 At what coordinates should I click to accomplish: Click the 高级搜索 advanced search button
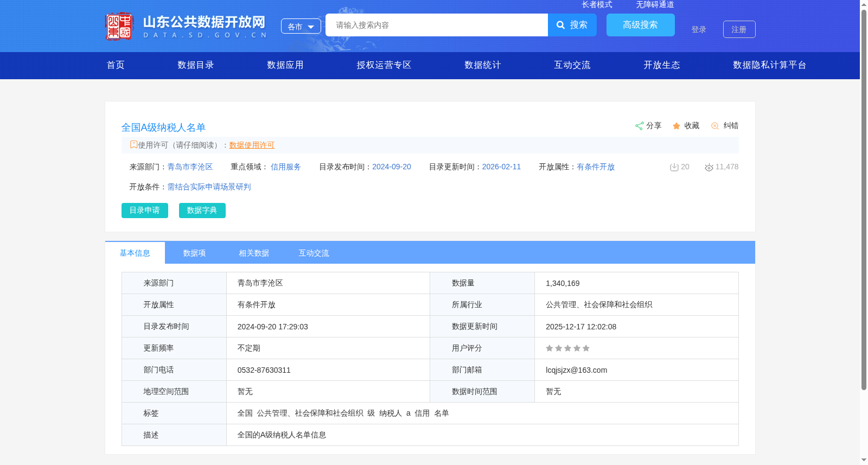point(641,25)
